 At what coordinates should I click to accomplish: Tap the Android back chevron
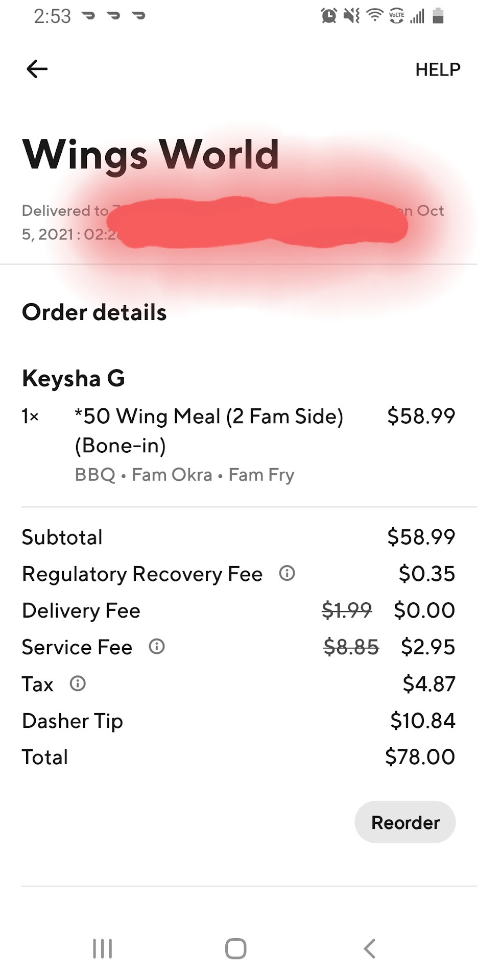(369, 949)
